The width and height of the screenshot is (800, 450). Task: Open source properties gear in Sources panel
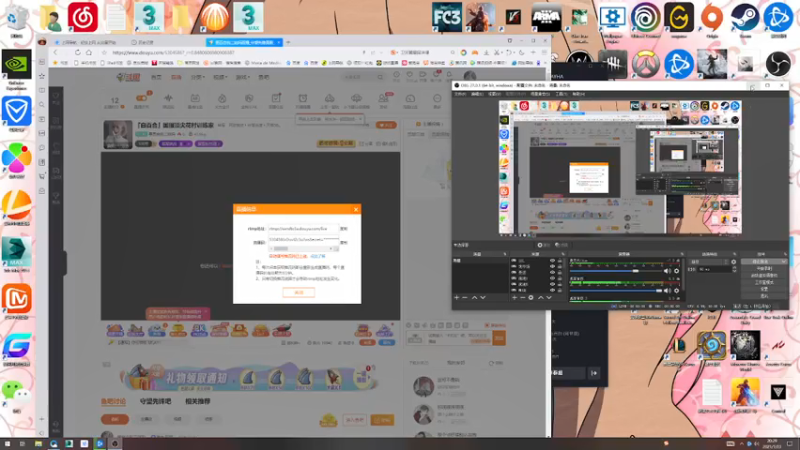tap(531, 297)
